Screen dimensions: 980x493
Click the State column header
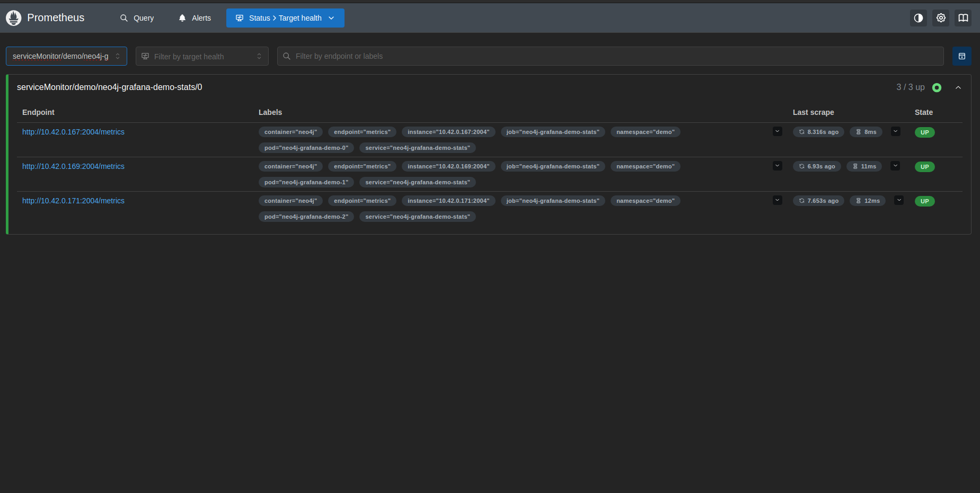[924, 112]
